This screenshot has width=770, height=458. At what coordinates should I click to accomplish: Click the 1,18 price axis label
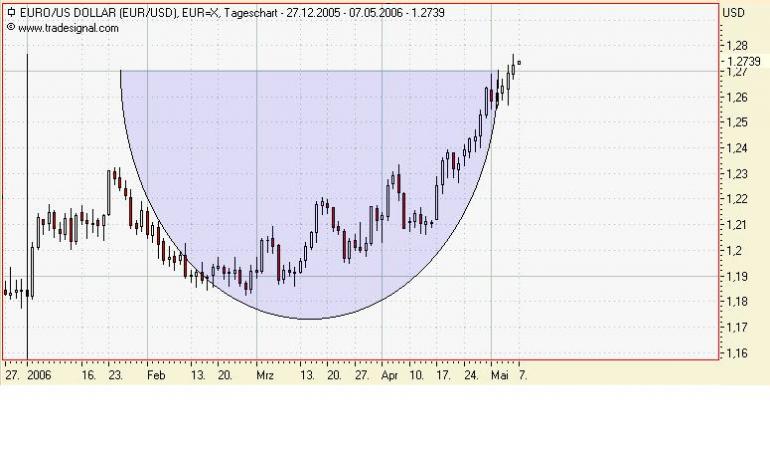click(737, 301)
